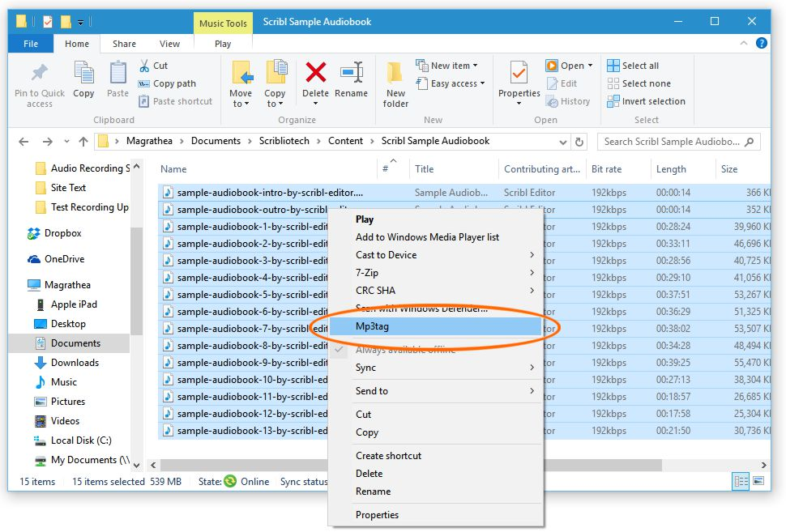Screen dimensions: 786x532
Task: Switch to the Share tab
Action: click(124, 44)
